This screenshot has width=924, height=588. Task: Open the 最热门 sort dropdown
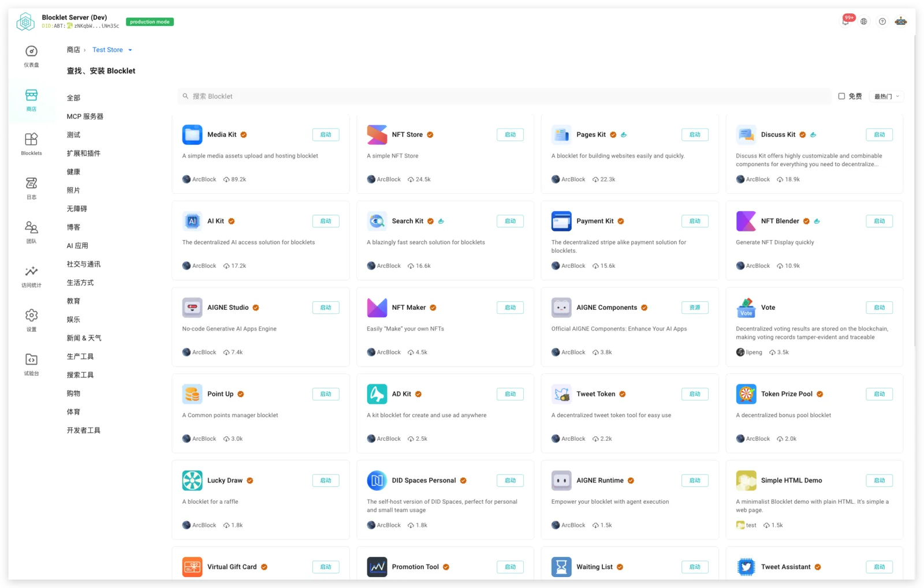point(886,96)
